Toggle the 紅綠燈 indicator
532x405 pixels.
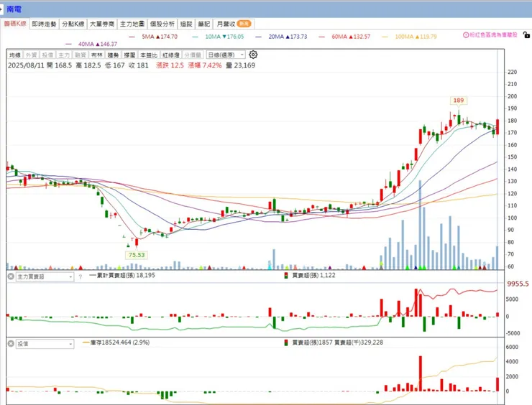click(170, 55)
